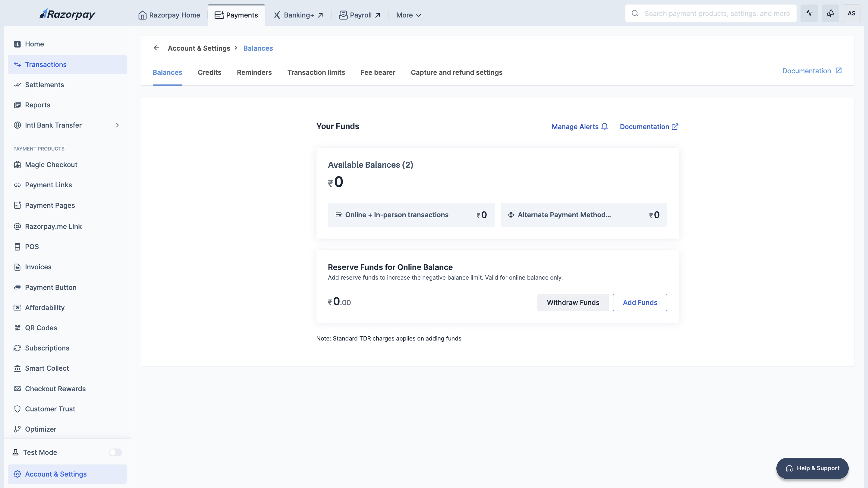Switch to the Reminders tab
This screenshot has height=488, width=868.
[x=254, y=72]
